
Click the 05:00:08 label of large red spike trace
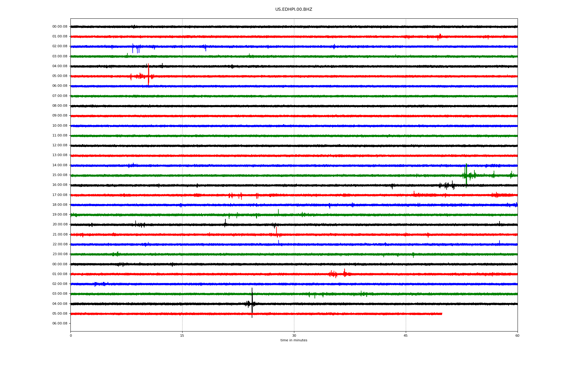coord(60,76)
